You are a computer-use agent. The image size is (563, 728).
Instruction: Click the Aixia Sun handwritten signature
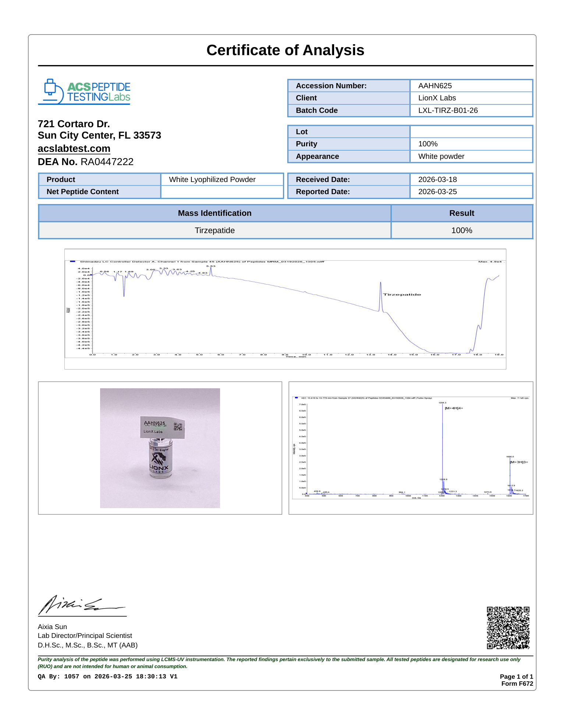tap(82, 605)
